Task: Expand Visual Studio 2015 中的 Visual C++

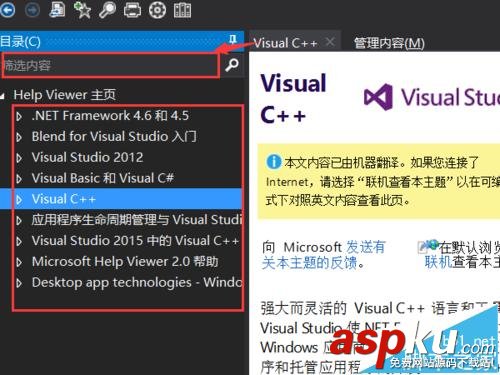Action: coord(19,241)
